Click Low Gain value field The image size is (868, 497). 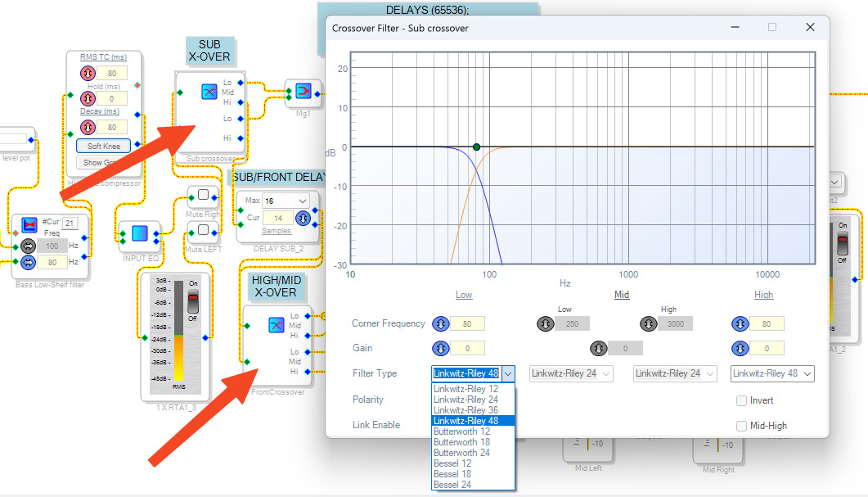pos(467,349)
